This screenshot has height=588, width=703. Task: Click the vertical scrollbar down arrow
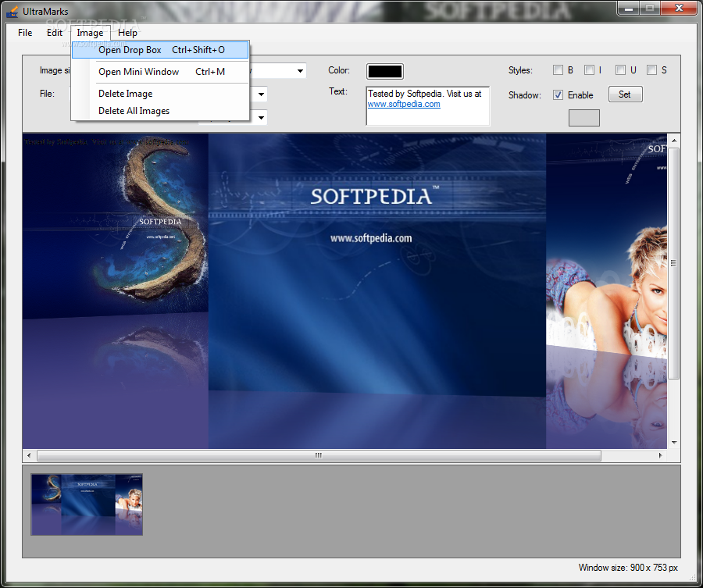(674, 443)
